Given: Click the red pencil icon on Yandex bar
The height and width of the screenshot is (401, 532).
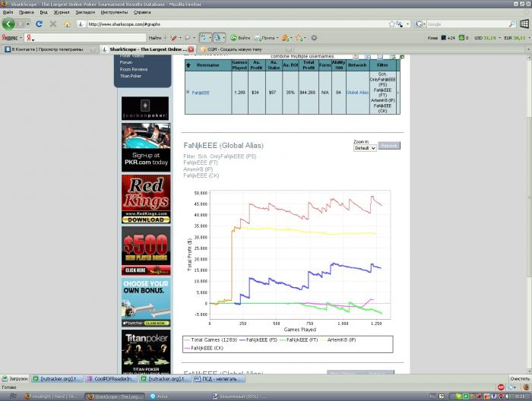Looking at the screenshot, I should click(x=174, y=38).
